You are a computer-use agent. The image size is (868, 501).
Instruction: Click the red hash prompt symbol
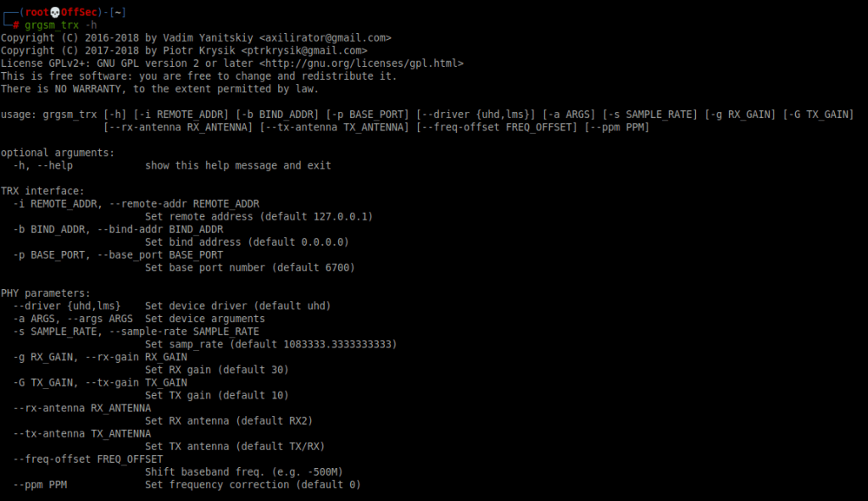point(16,25)
